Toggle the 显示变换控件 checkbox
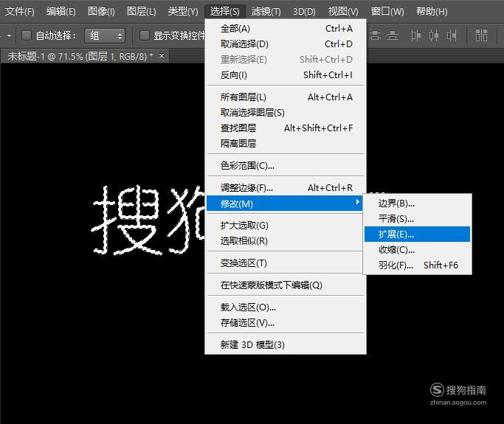The height and width of the screenshot is (424, 504). click(145, 35)
